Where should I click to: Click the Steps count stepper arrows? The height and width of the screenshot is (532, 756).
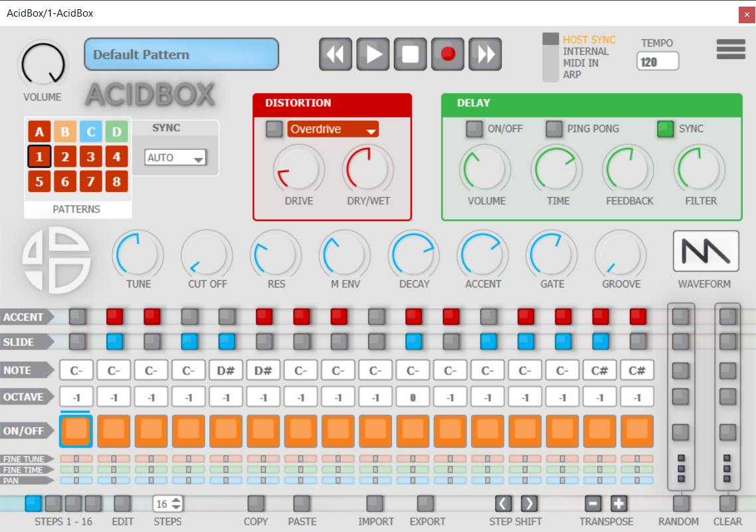pos(177,504)
